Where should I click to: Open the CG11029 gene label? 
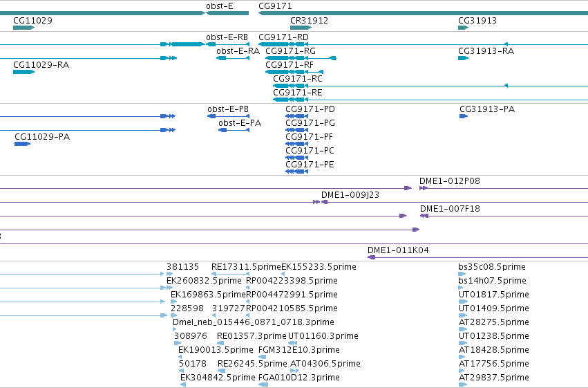tap(32, 21)
